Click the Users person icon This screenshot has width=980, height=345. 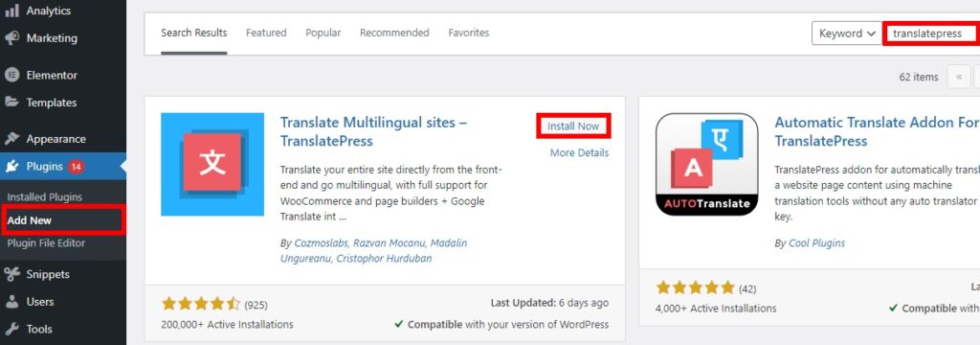pyautogui.click(x=11, y=302)
